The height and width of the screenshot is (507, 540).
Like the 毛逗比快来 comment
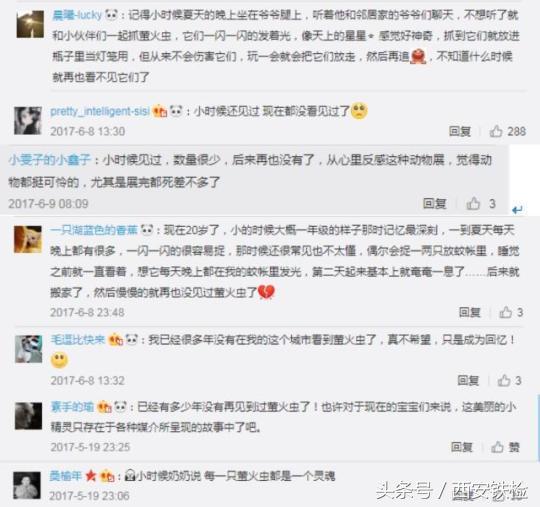pyautogui.click(x=503, y=381)
